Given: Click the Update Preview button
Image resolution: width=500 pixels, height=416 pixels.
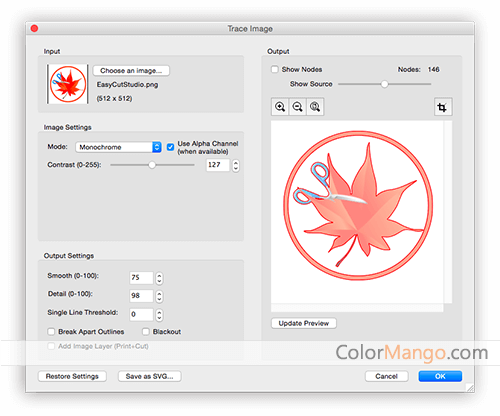Looking at the screenshot, I should point(304,323).
